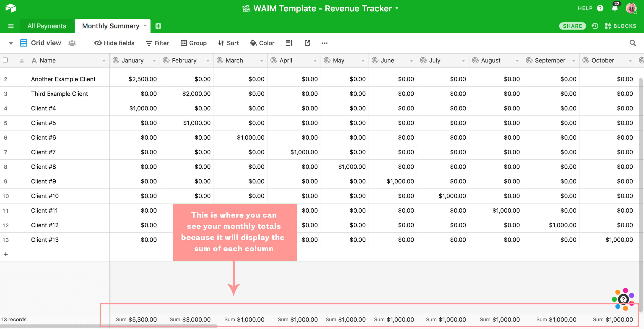Toggle Hide fields visibility panel
Viewport: 644px width, 329px height.
pyautogui.click(x=114, y=43)
